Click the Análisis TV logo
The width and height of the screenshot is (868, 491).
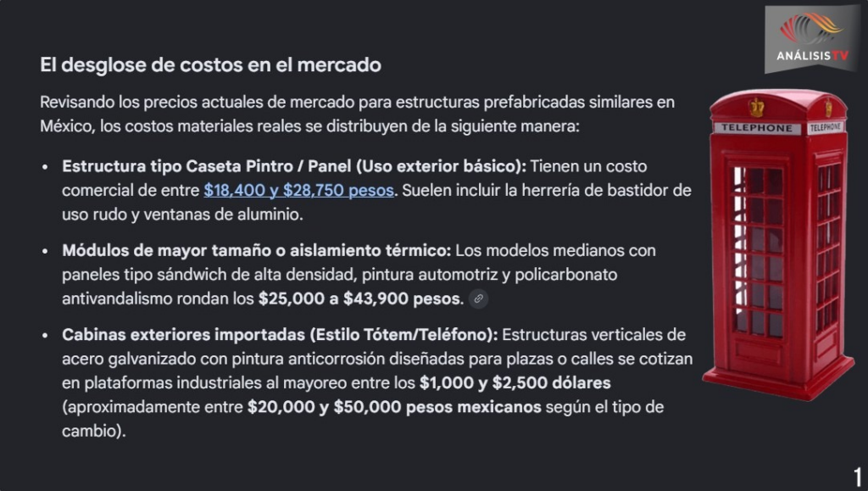[812, 39]
